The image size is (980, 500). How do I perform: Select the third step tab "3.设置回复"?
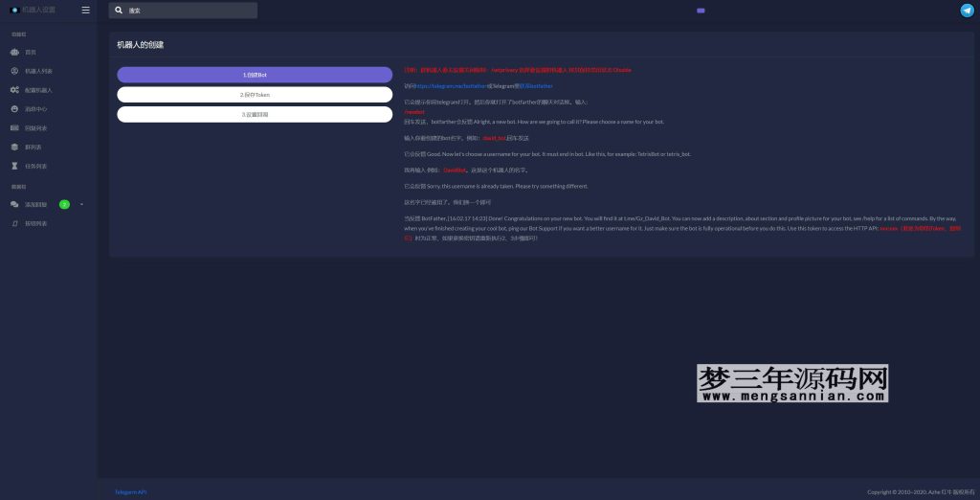point(255,115)
